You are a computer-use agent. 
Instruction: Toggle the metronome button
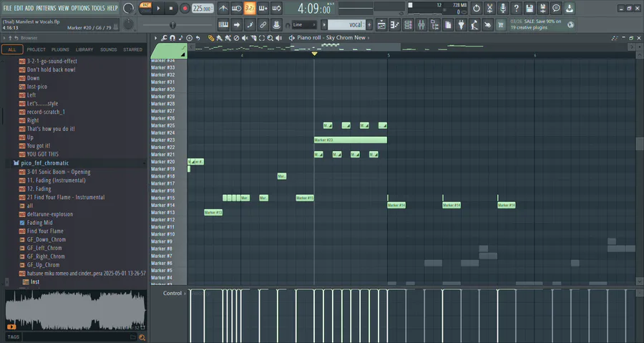click(223, 8)
